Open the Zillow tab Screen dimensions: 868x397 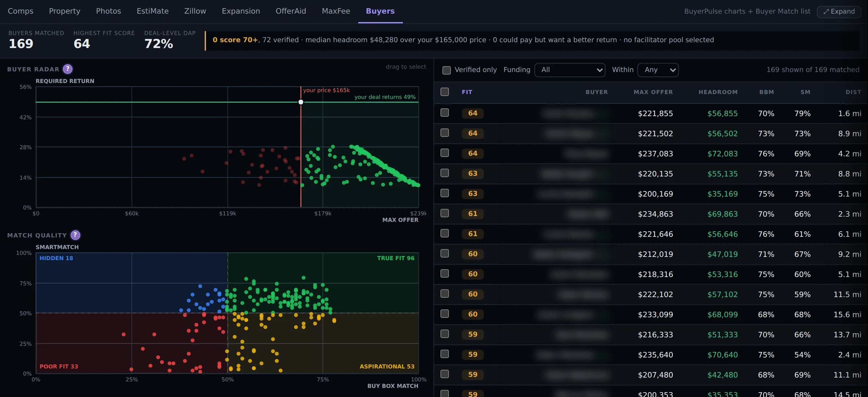pos(195,11)
